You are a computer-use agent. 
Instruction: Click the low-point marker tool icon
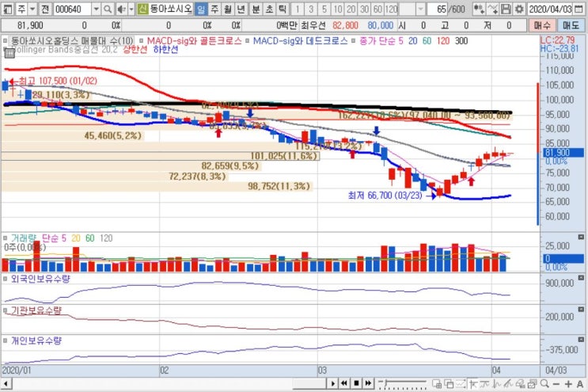pyautogui.click(x=484, y=384)
